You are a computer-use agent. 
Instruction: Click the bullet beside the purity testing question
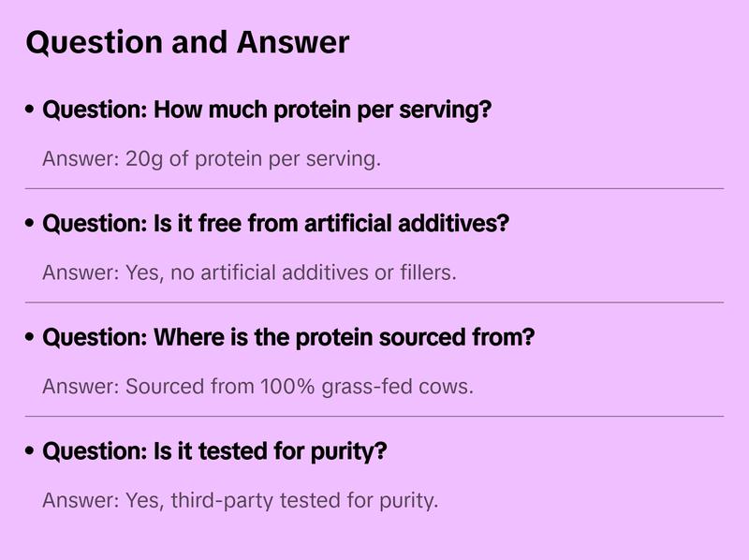31,452
